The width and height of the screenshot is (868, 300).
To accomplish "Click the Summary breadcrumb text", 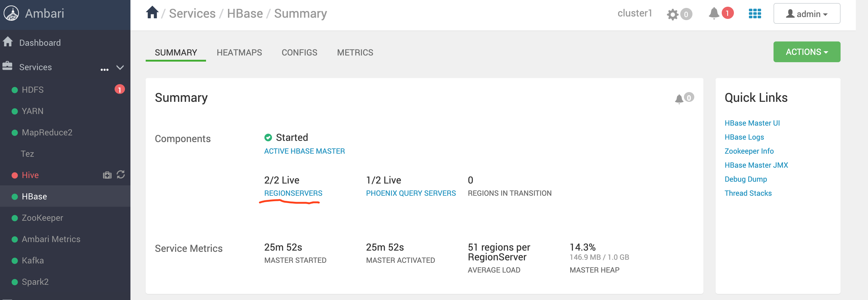I will (x=300, y=14).
